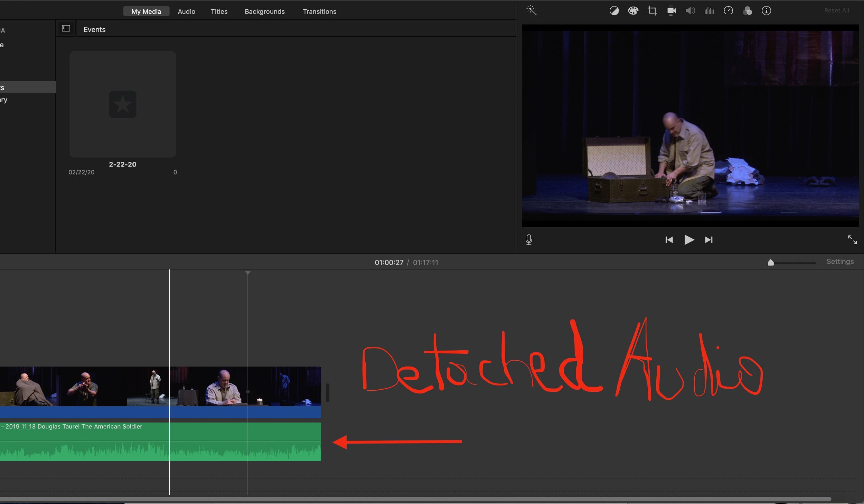Skip back to previous clip
The width and height of the screenshot is (864, 504).
(669, 240)
